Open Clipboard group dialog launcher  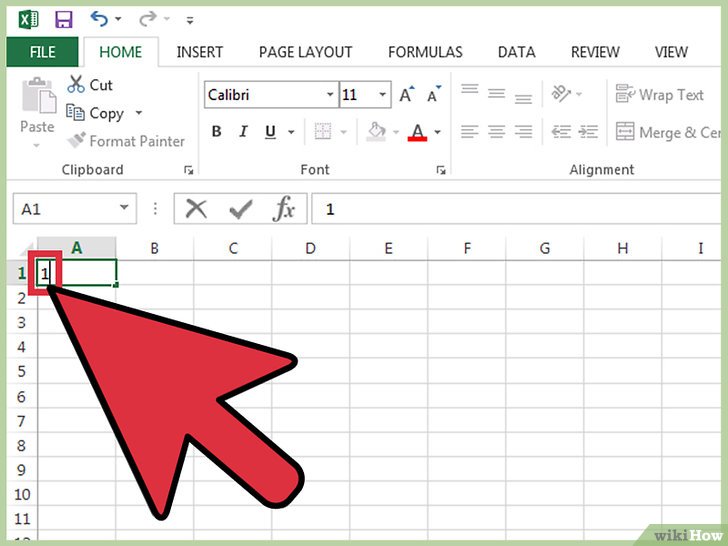click(x=188, y=170)
